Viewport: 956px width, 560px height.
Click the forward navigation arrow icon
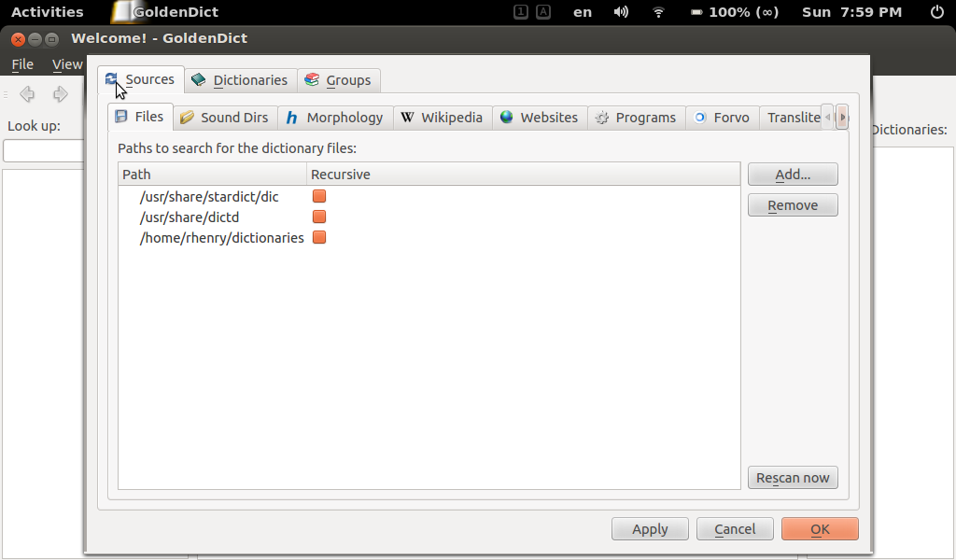click(60, 93)
